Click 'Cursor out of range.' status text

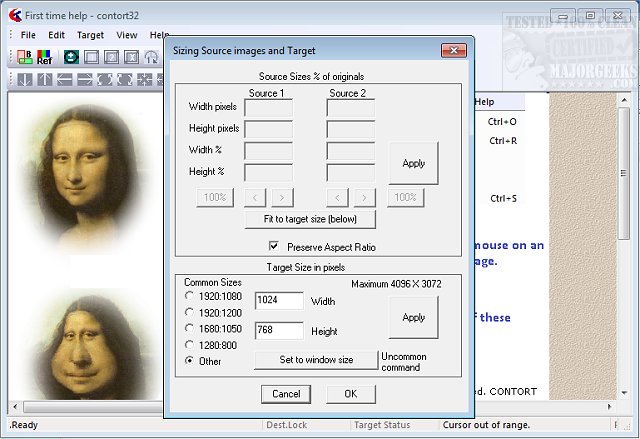(x=486, y=425)
